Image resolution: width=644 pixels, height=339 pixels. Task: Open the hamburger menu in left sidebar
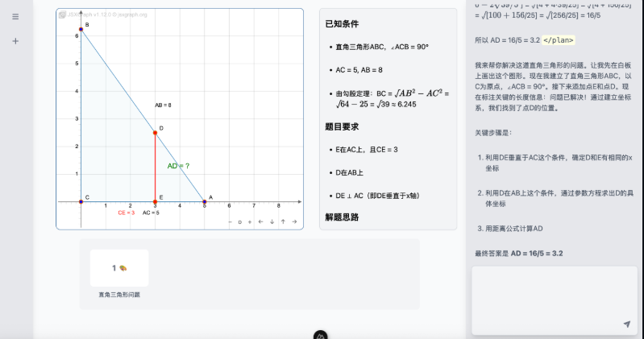(15, 17)
